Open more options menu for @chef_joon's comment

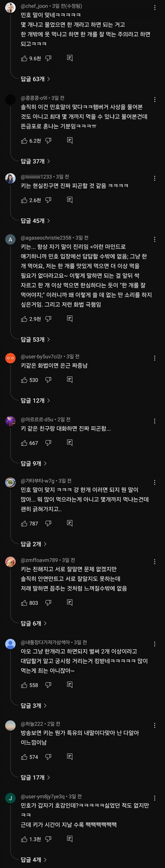(155, 7)
